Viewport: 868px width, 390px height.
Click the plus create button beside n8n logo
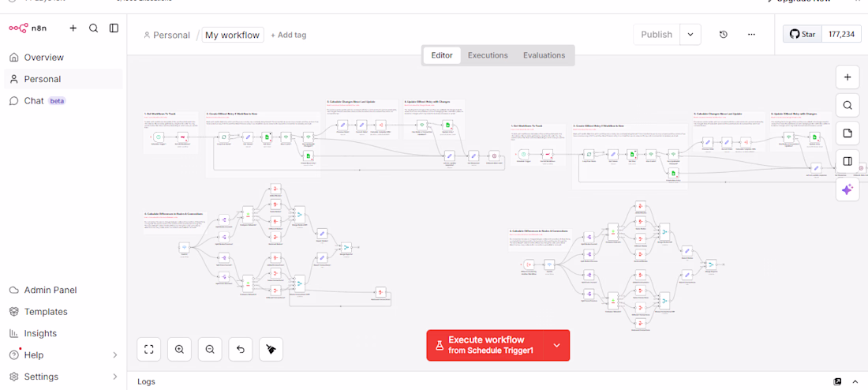[73, 28]
